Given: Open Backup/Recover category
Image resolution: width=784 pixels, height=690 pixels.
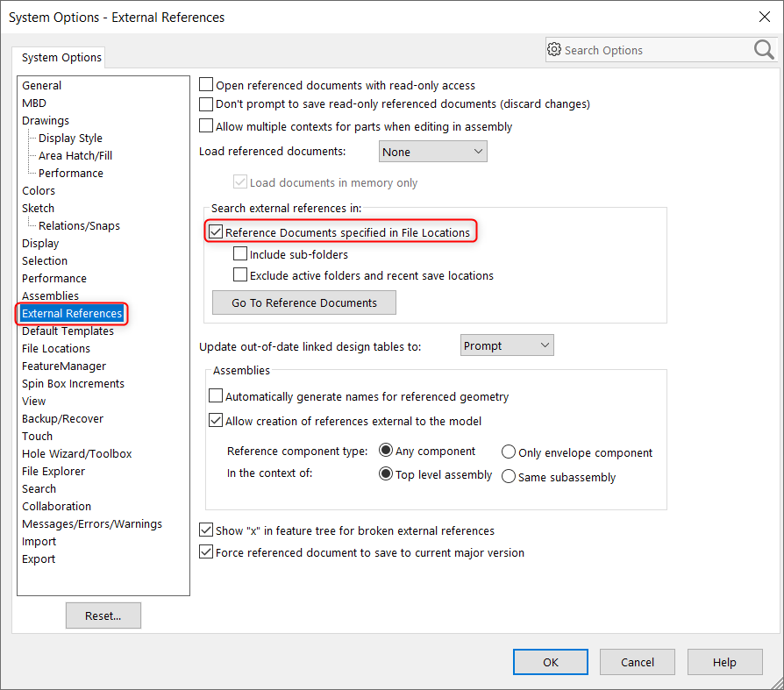Looking at the screenshot, I should [x=62, y=418].
